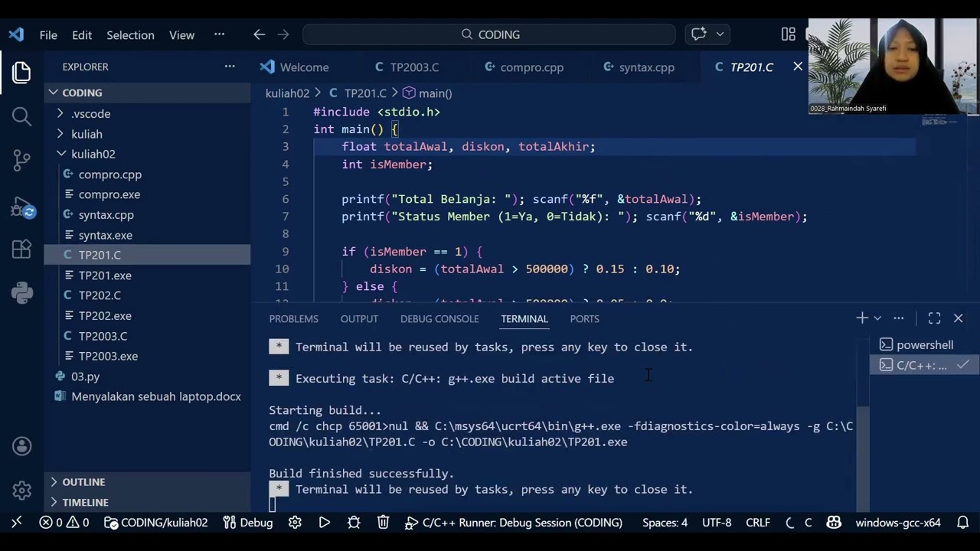Viewport: 980px width, 551px height.
Task: Collapse the CODING root folder
Action: tap(147, 93)
